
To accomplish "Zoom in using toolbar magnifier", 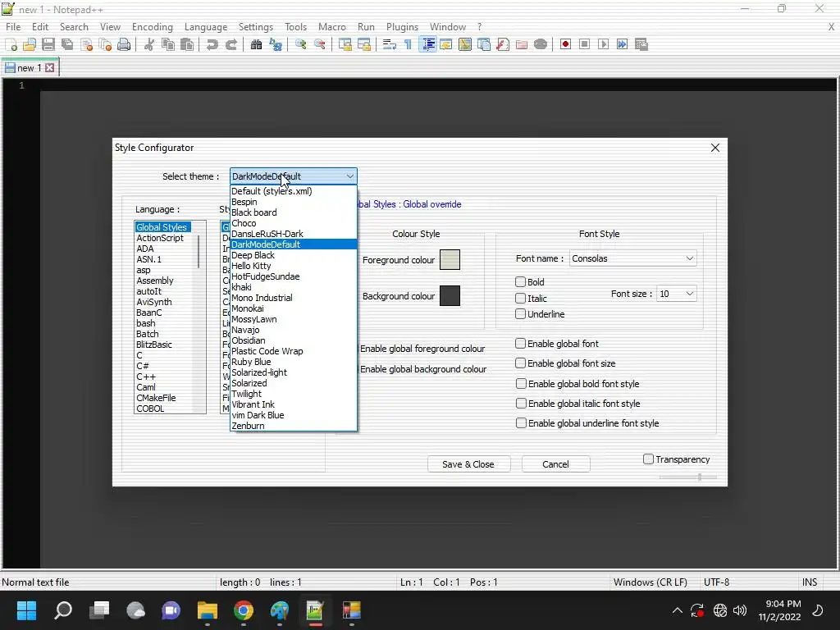I will pos(300,44).
